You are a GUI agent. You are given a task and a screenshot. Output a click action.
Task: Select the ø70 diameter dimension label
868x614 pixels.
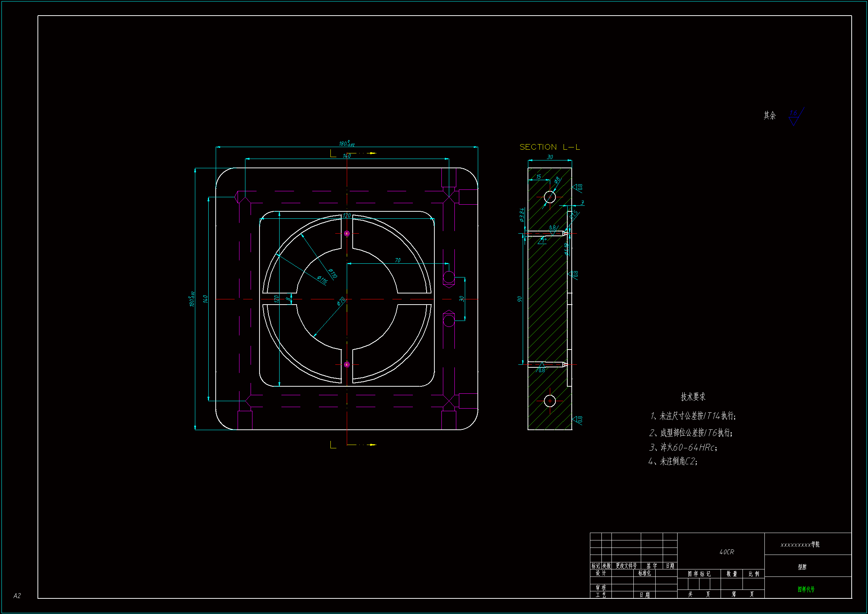[340, 301]
